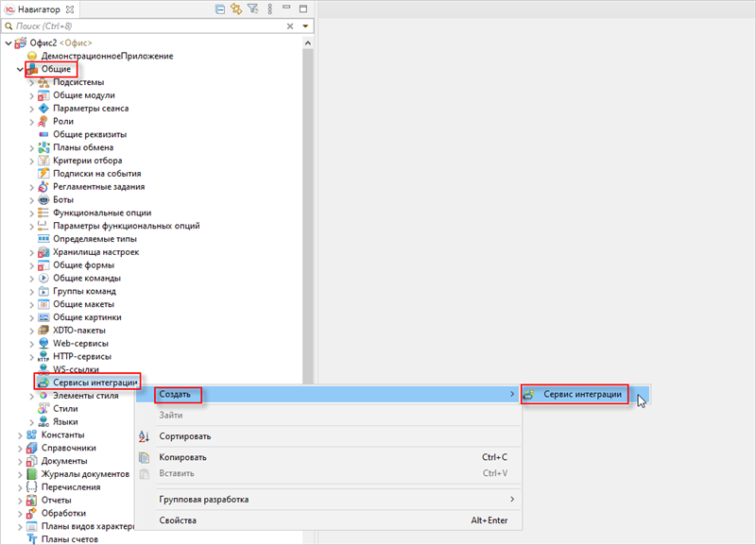Image resolution: width=756 pixels, height=545 pixels.
Task: Toggle Link with Editor icon in Navigator
Action: point(235,9)
